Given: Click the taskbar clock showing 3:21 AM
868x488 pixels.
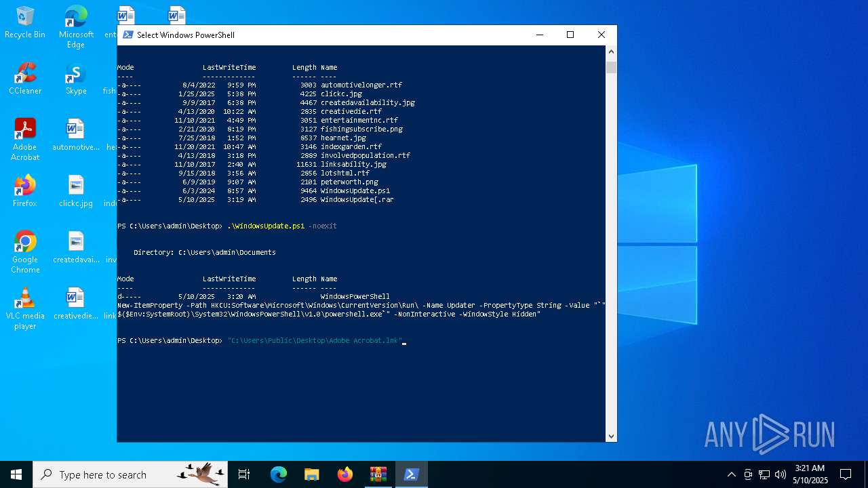Looking at the screenshot, I should click(x=810, y=474).
